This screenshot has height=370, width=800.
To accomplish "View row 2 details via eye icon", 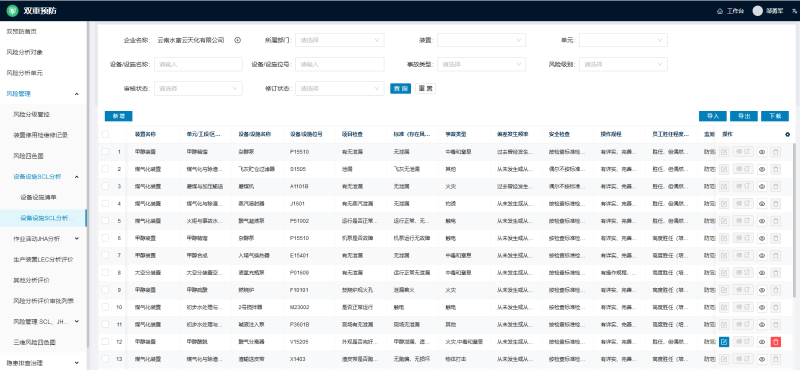I will (762, 169).
